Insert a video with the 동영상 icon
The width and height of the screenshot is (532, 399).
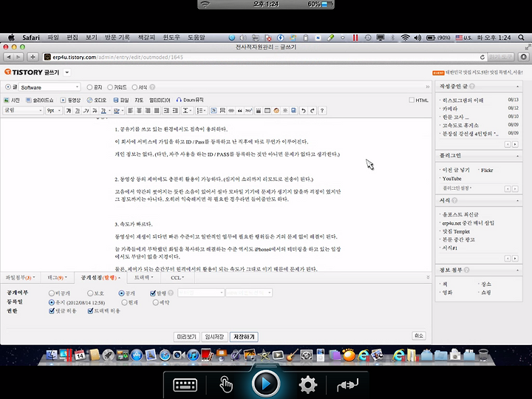(x=71, y=100)
